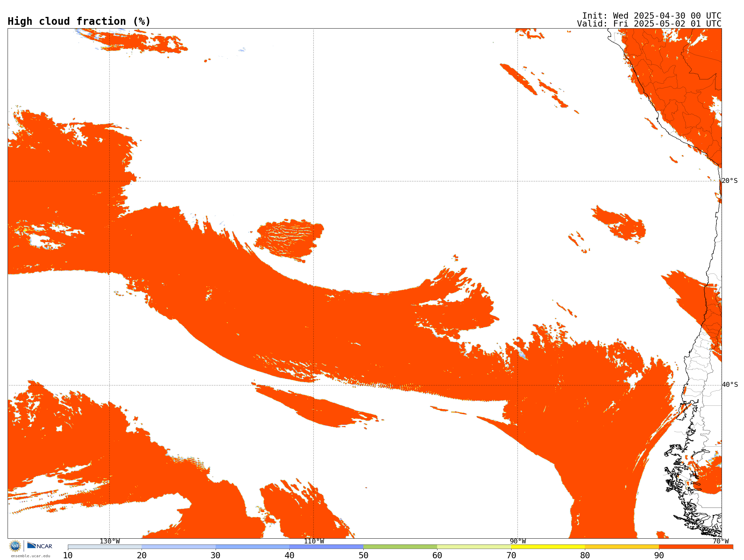The height and width of the screenshot is (560, 744).
Task: Click the 40-50 periwinkle colorbar segment
Action: pos(326,547)
